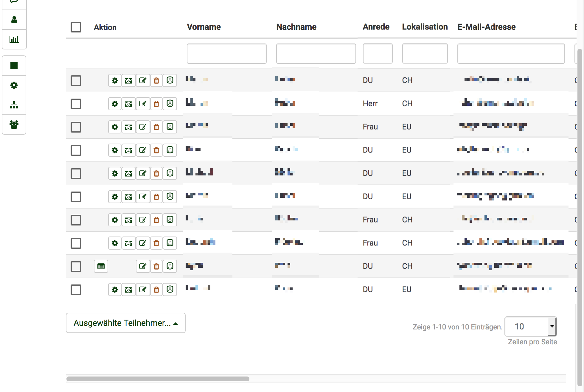Open the hierarchy structure sidebar icon
The width and height of the screenshot is (584, 392).
14,105
